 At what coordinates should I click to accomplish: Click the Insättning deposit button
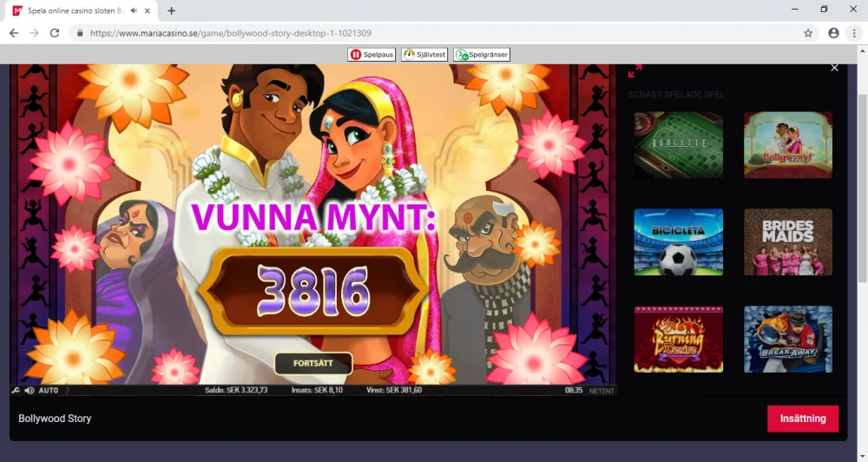click(803, 419)
